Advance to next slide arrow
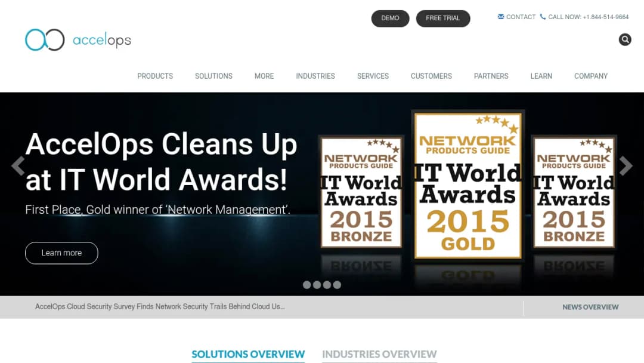The width and height of the screenshot is (644, 363). click(x=626, y=165)
